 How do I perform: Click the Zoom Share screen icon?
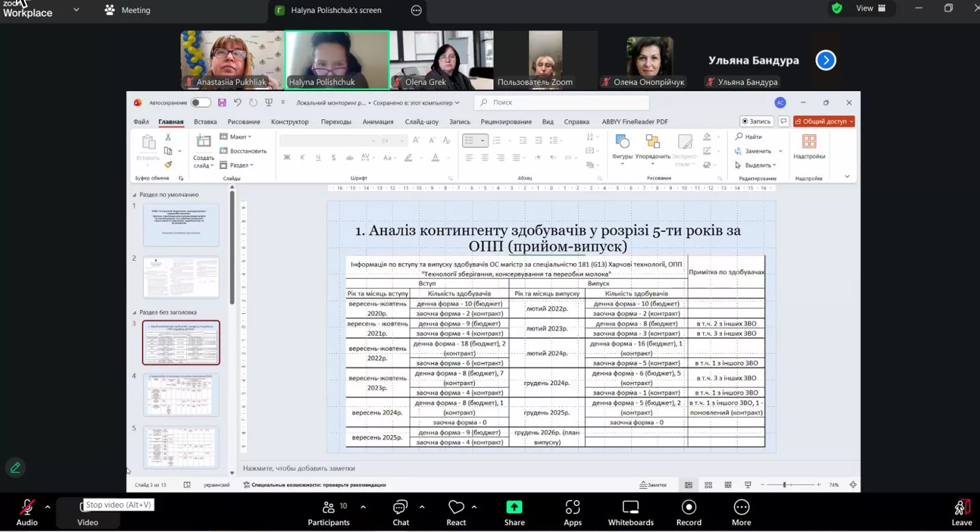[x=514, y=508]
